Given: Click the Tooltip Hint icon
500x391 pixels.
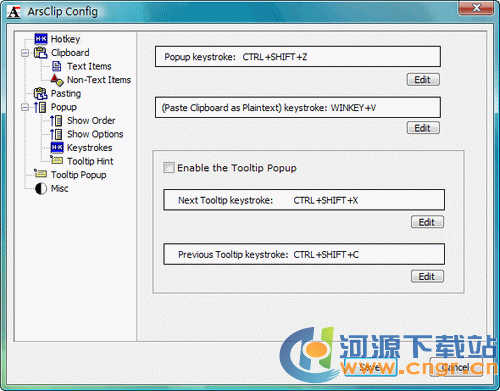Looking at the screenshot, I should point(57,160).
